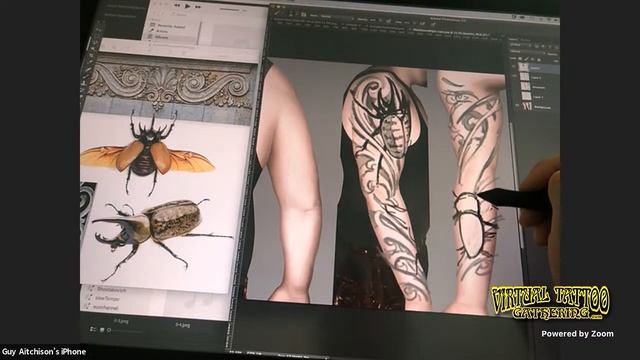Toggle visibility of the second layer
This screenshot has height=360, width=640.
click(514, 76)
